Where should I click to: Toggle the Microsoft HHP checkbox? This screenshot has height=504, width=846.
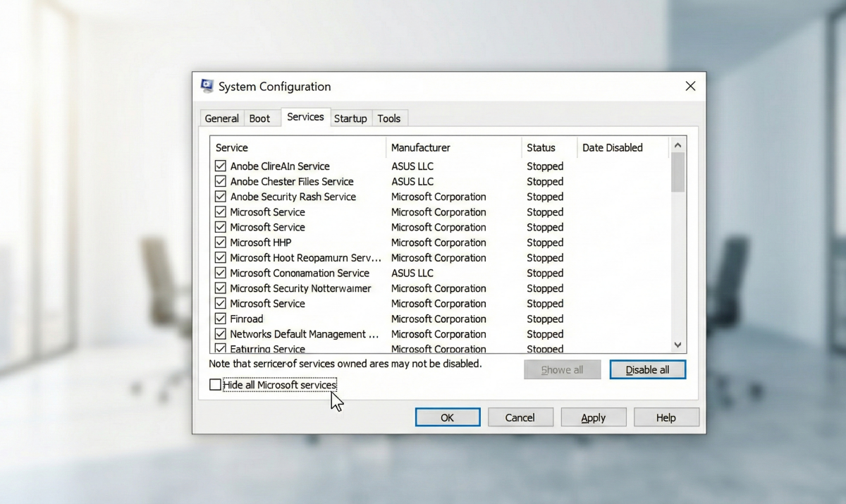(x=220, y=242)
